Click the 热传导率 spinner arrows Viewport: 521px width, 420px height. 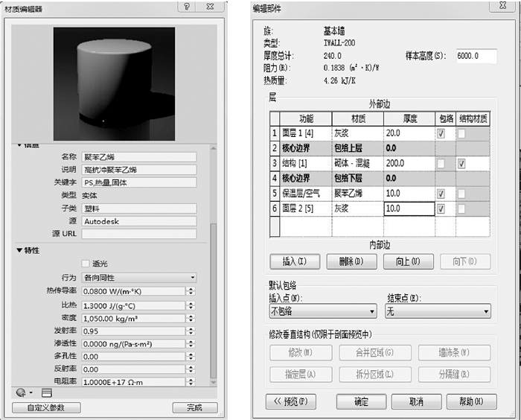pyautogui.click(x=191, y=291)
